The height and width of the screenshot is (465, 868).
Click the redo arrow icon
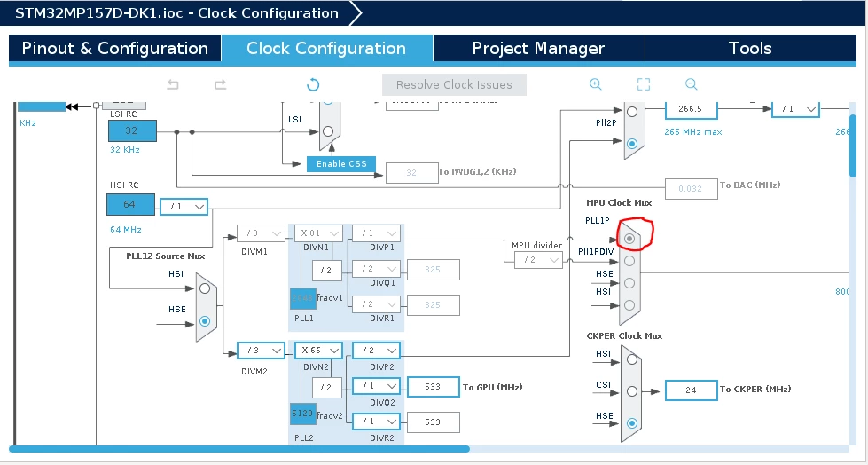click(220, 85)
